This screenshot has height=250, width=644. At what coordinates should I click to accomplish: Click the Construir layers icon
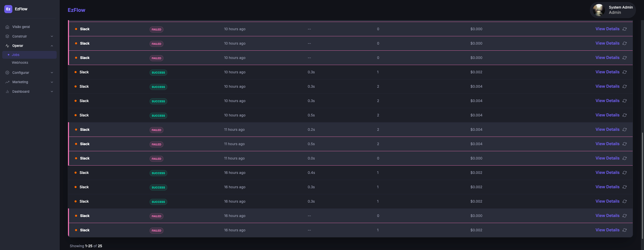7,36
